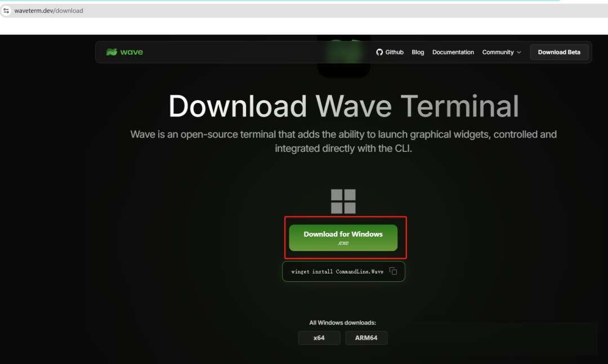
Task: Copy the winget install command via copy icon
Action: click(x=393, y=271)
